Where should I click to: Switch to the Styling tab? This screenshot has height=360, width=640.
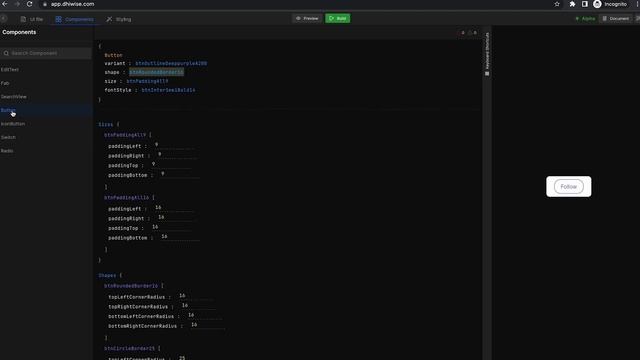(x=119, y=19)
